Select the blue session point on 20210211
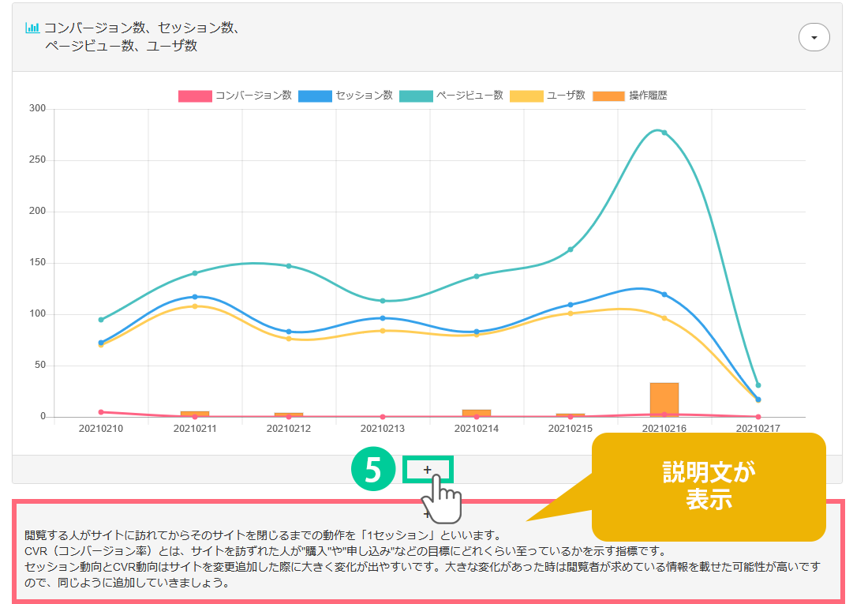The height and width of the screenshot is (604, 868). 195,297
